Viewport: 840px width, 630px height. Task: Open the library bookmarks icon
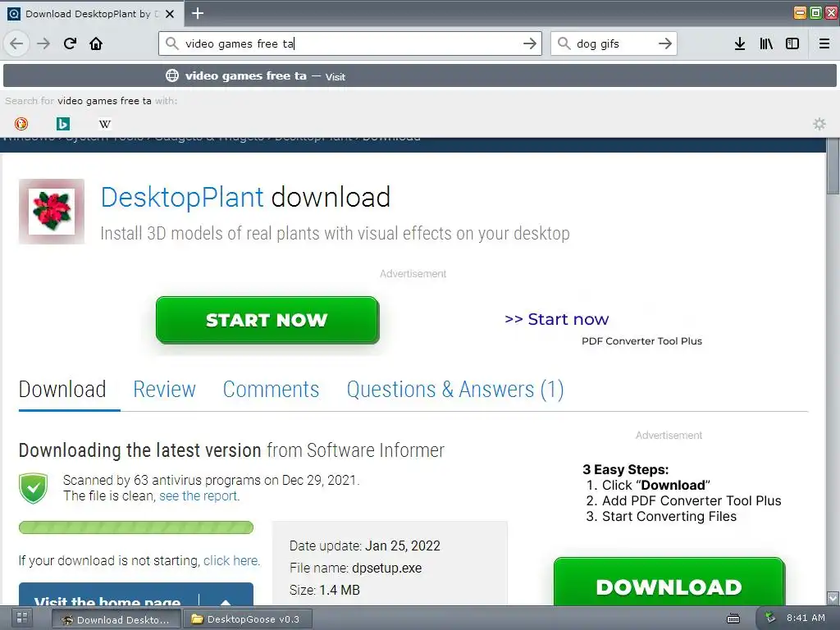[x=766, y=43]
